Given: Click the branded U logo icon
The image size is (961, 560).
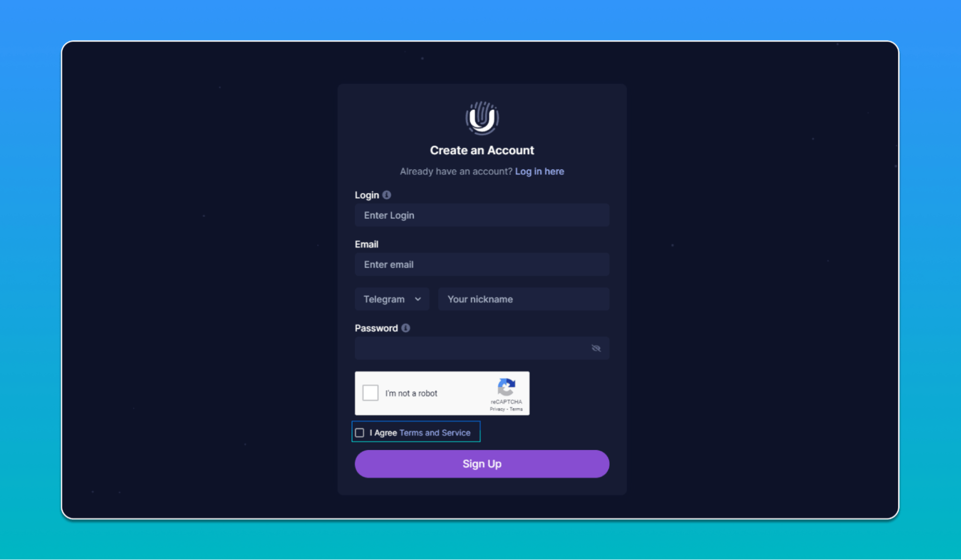Looking at the screenshot, I should (x=482, y=118).
